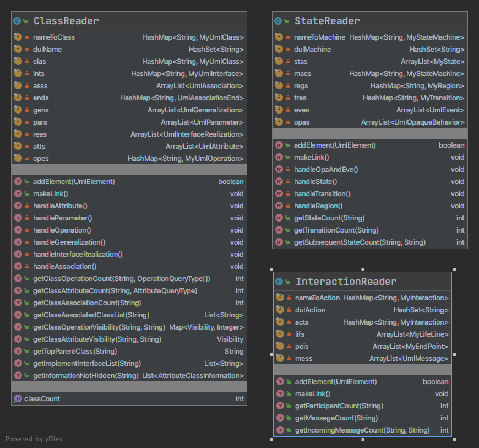Click the field icon of the opes row
The image size is (479, 448).
(18, 158)
